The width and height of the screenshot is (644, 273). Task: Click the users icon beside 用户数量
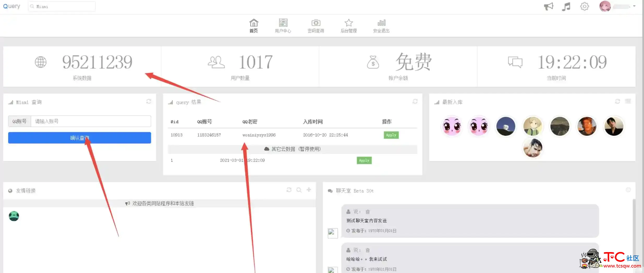tap(216, 62)
